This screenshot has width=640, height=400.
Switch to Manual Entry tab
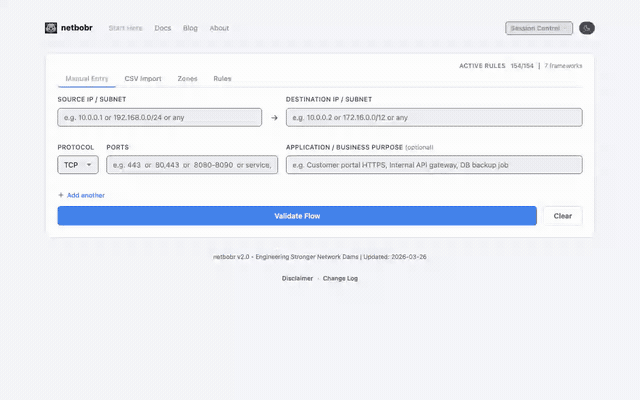pos(87,78)
